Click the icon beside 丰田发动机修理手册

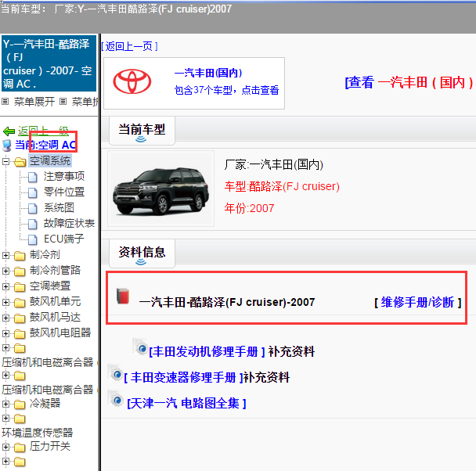point(141,347)
